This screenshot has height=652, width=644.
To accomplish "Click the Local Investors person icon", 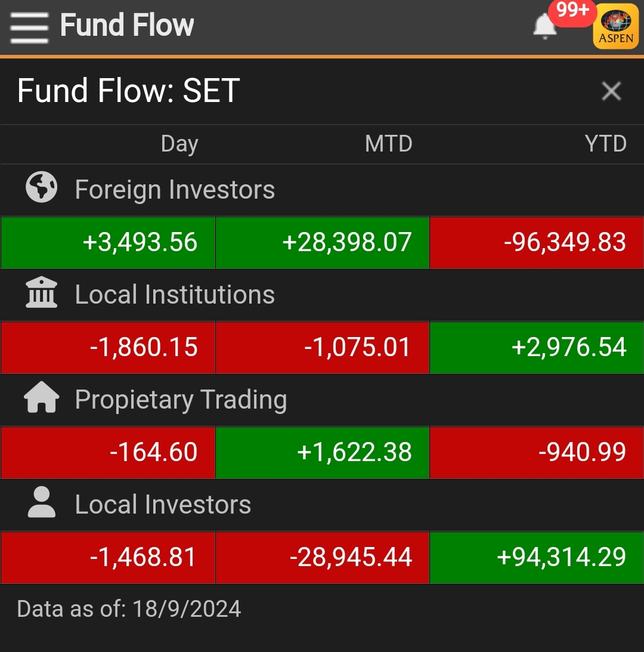I will (x=41, y=502).
